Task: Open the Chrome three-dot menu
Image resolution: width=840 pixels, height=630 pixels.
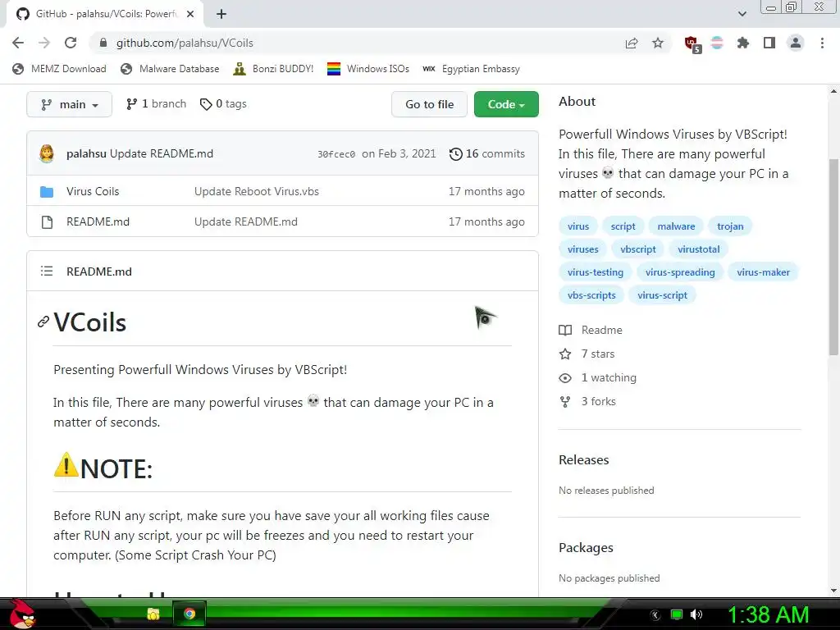Action: point(822,43)
